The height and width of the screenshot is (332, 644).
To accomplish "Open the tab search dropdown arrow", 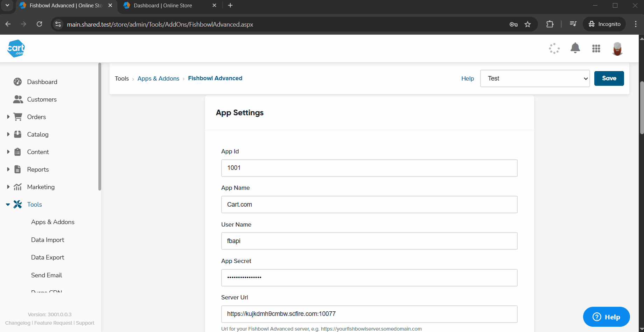I will 7,5.
